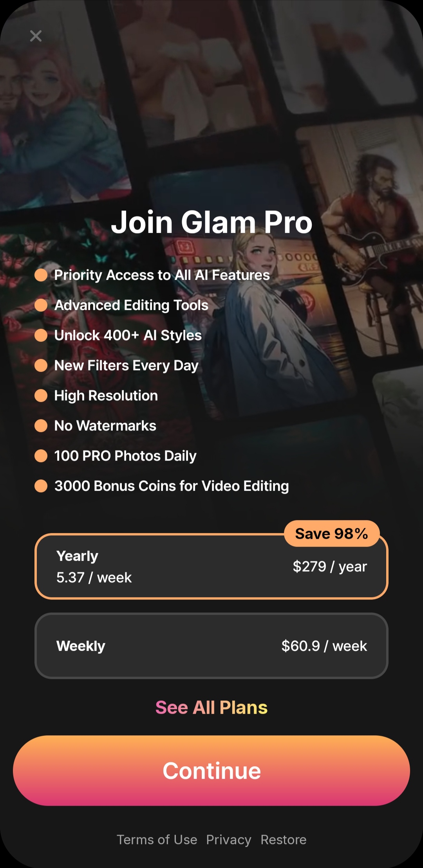Tap the bullet next to New Filters Every Day
Image resolution: width=423 pixels, height=868 pixels.
pyautogui.click(x=41, y=366)
